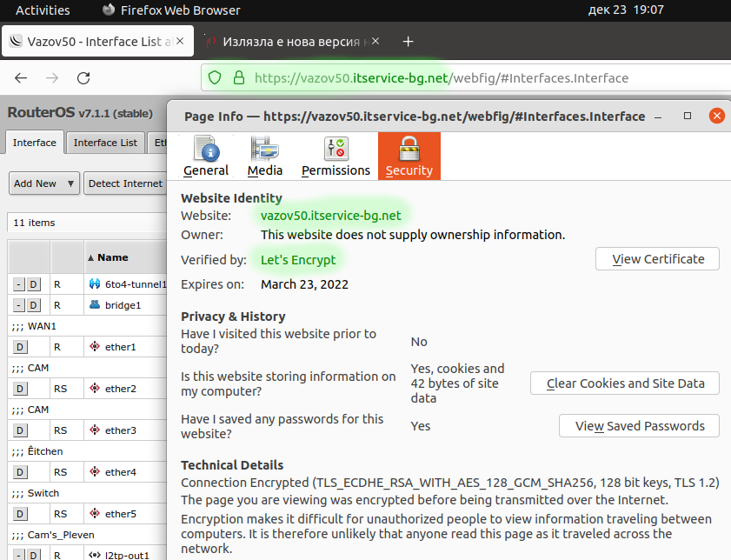Viewport: 731px width, 560px height.
Task: Disable the 6to4-tunnel1 interface with D button
Action: (x=33, y=283)
